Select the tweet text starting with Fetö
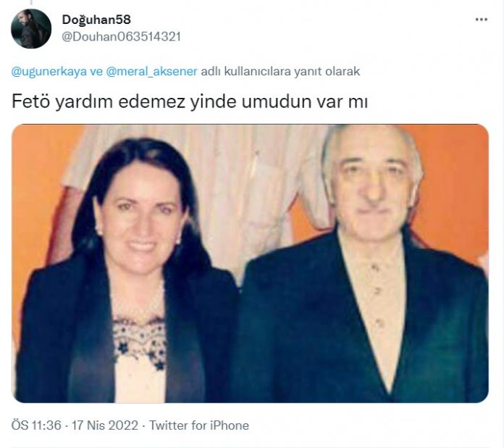504x448 pixels. coord(190,101)
